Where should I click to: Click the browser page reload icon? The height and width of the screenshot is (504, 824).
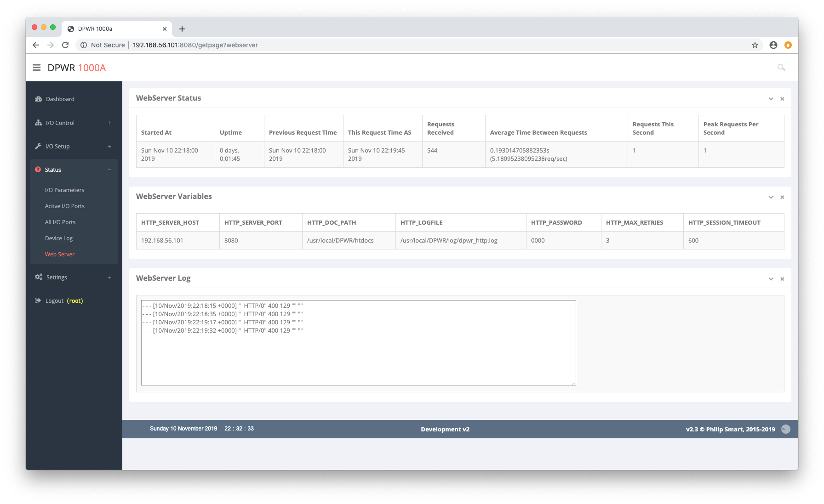65,45
